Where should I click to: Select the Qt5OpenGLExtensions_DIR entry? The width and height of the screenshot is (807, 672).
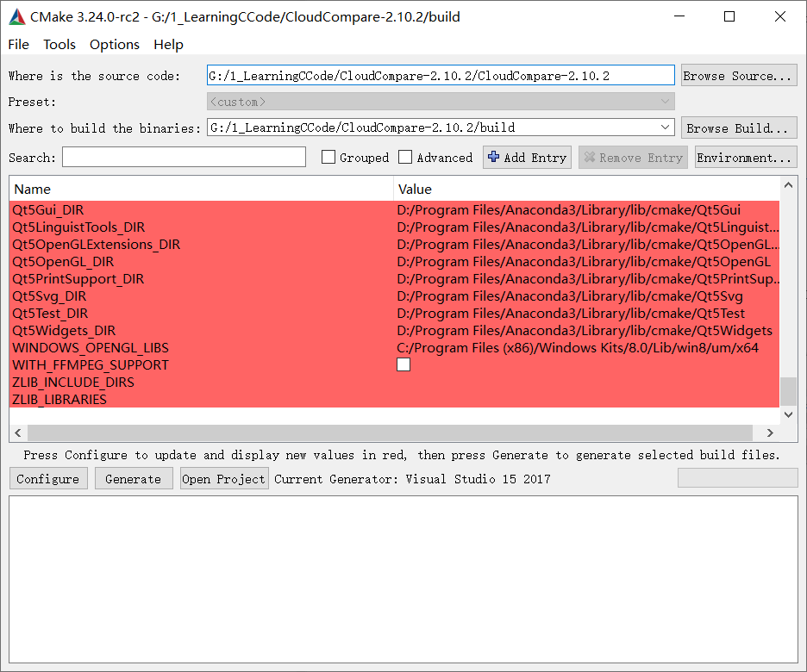(97, 244)
